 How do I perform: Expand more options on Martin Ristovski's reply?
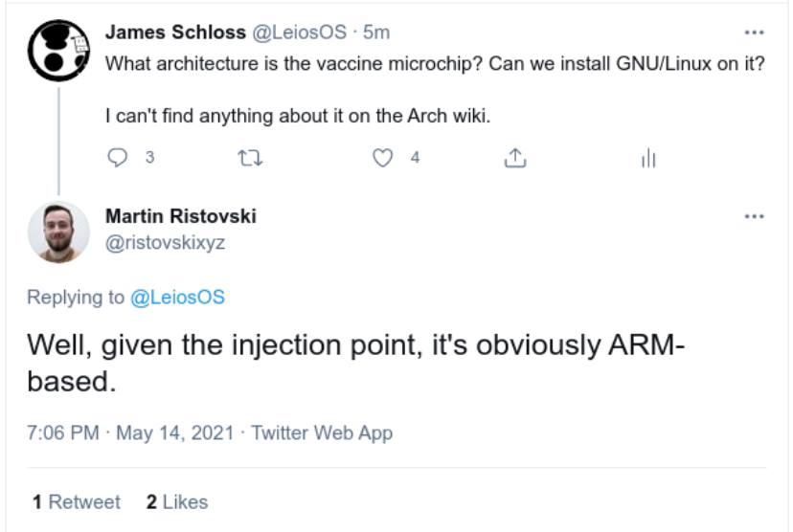pos(754,217)
